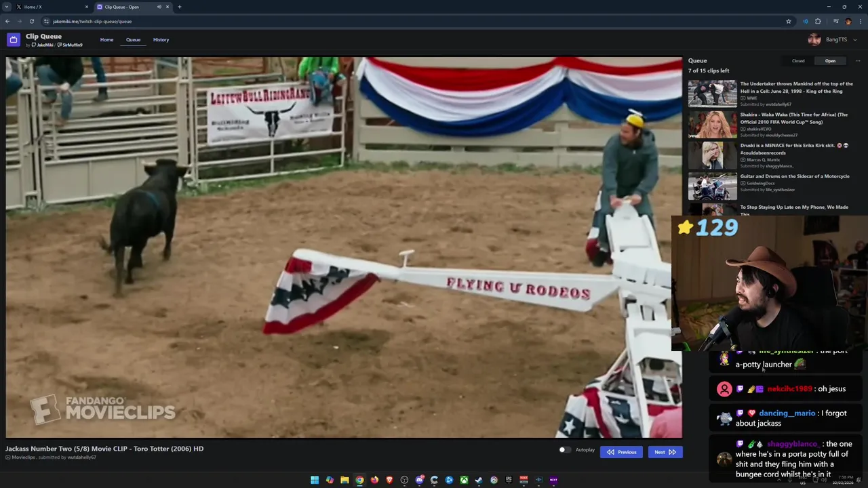
Task: Click the Jackass Toro Totter video player
Action: click(x=344, y=247)
